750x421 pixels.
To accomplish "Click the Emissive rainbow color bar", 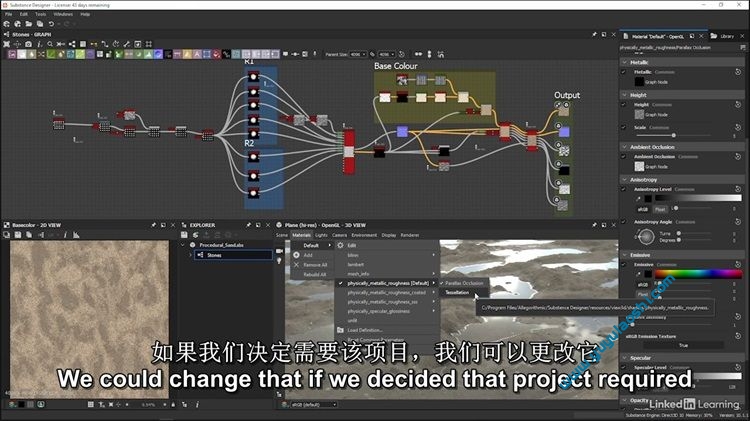I will pos(698,274).
